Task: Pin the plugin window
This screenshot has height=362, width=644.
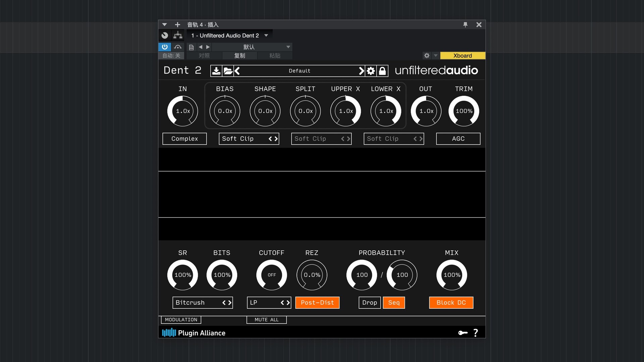Action: [465, 24]
